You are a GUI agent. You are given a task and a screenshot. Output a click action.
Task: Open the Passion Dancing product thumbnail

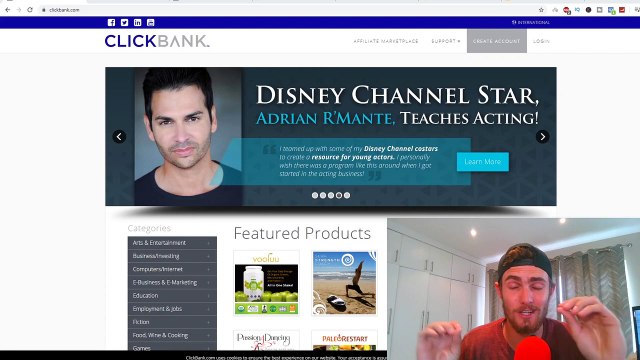[266, 340]
